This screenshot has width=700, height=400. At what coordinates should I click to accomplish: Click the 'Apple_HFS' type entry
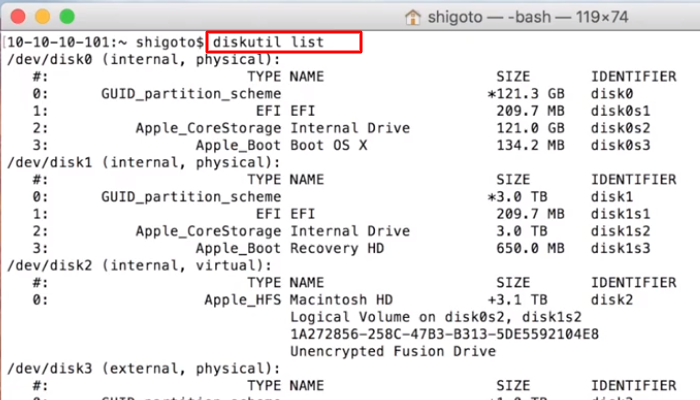coord(244,299)
